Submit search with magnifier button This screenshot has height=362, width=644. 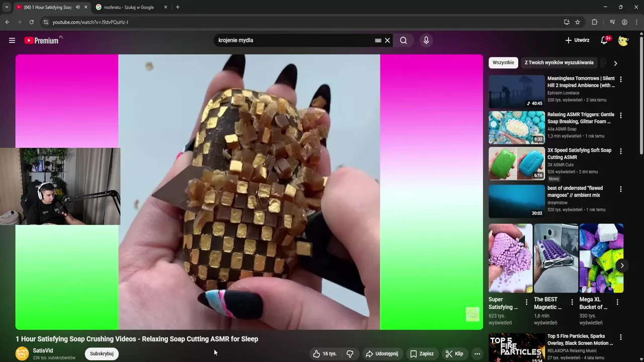(x=404, y=40)
